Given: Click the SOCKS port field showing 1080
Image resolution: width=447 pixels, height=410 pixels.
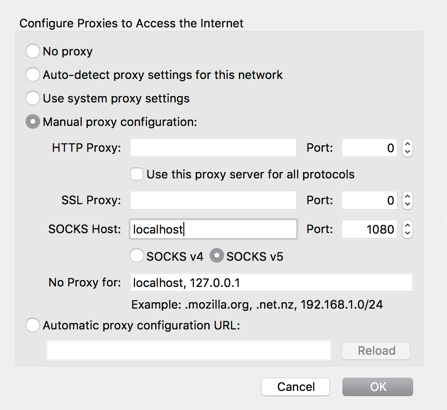Looking at the screenshot, I should [370, 229].
